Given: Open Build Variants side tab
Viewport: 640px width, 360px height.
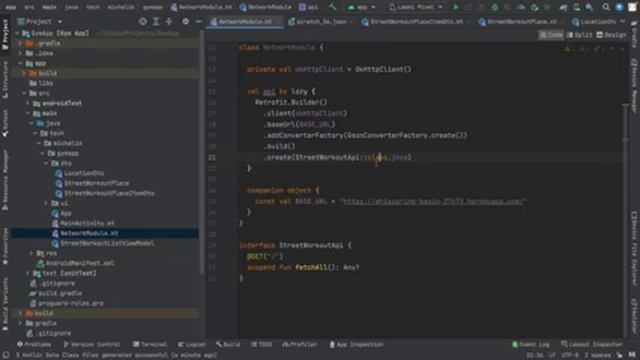Looking at the screenshot, I should [x=5, y=304].
